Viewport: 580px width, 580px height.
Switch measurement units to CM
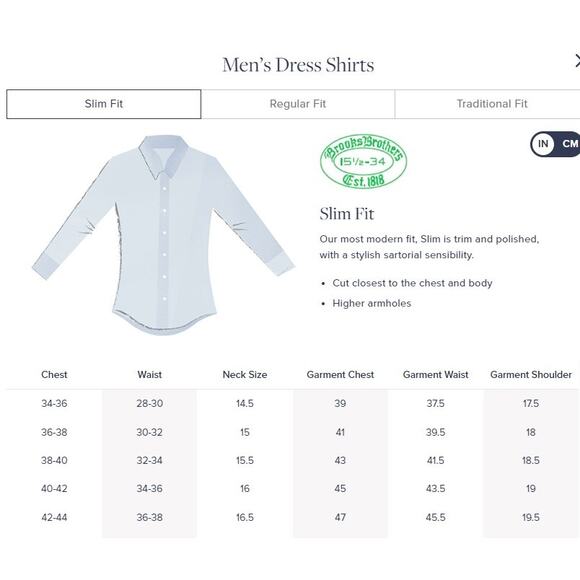pos(569,144)
